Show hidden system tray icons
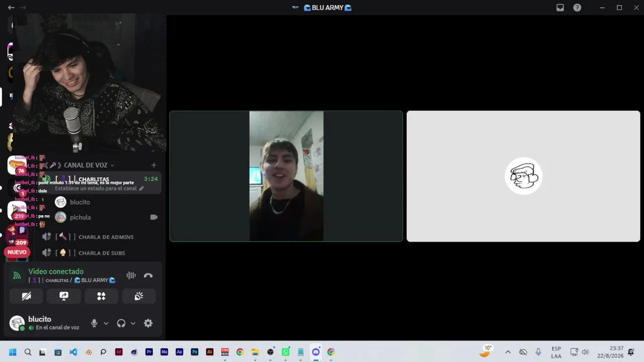644x362 pixels. pyautogui.click(x=508, y=352)
